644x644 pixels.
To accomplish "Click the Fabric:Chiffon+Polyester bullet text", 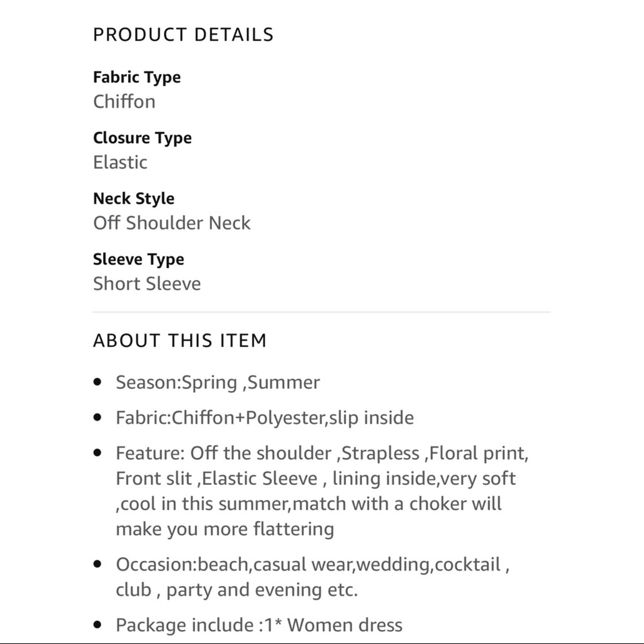I will [265, 418].
